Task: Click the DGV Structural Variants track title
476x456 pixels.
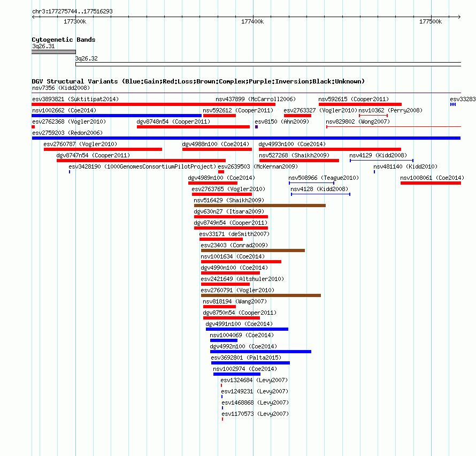Action: (198, 81)
